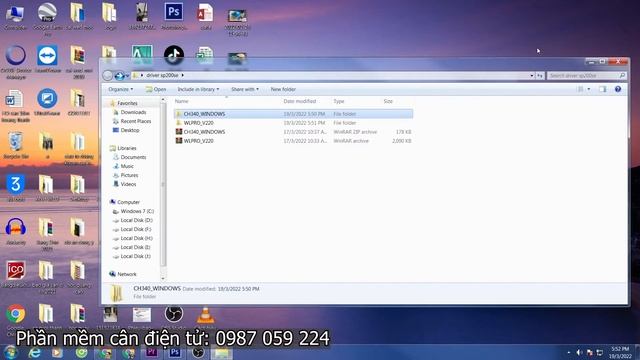Refresh the Explorer address bar
The width and height of the screenshot is (640, 360).
(x=540, y=76)
